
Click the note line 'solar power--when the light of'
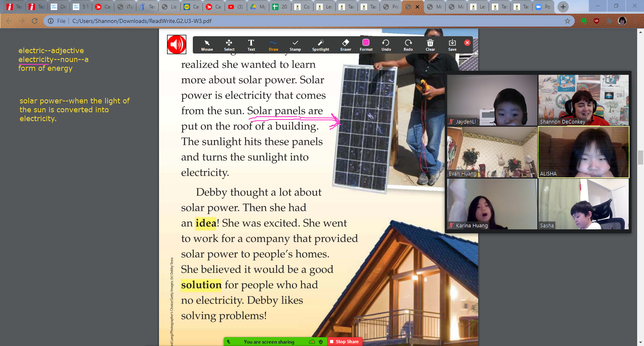tap(75, 101)
